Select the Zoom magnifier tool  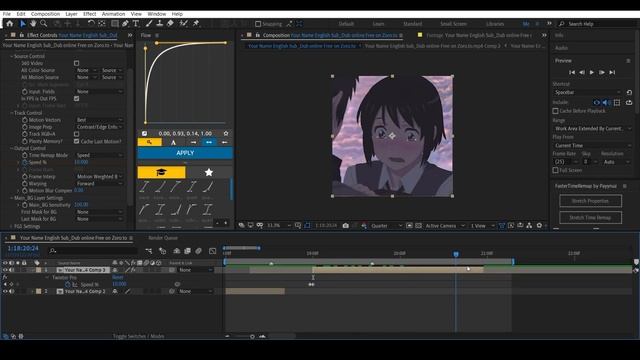(x=43, y=24)
